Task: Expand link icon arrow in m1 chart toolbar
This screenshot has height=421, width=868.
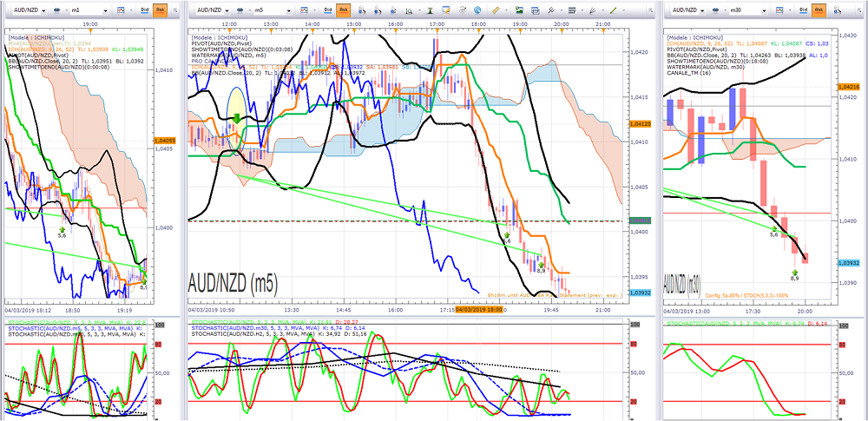Action: [x=66, y=10]
